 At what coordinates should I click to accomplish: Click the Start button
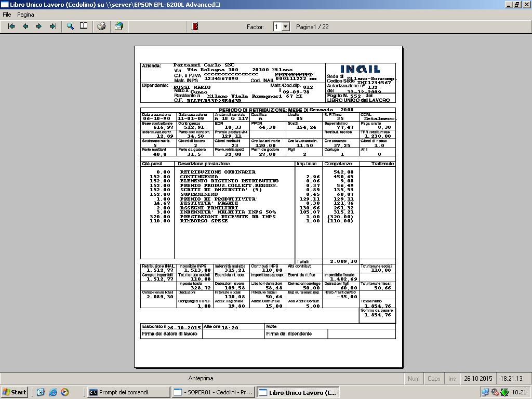point(14,392)
